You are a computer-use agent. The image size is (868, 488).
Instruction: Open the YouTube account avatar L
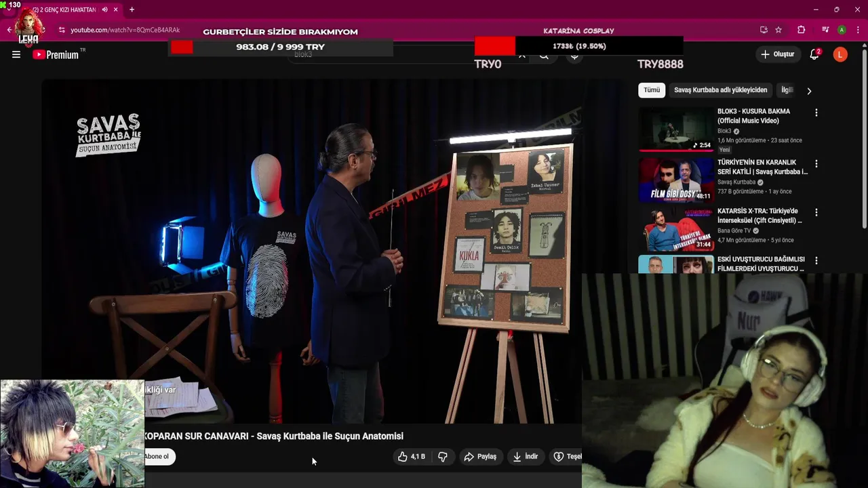coord(840,55)
